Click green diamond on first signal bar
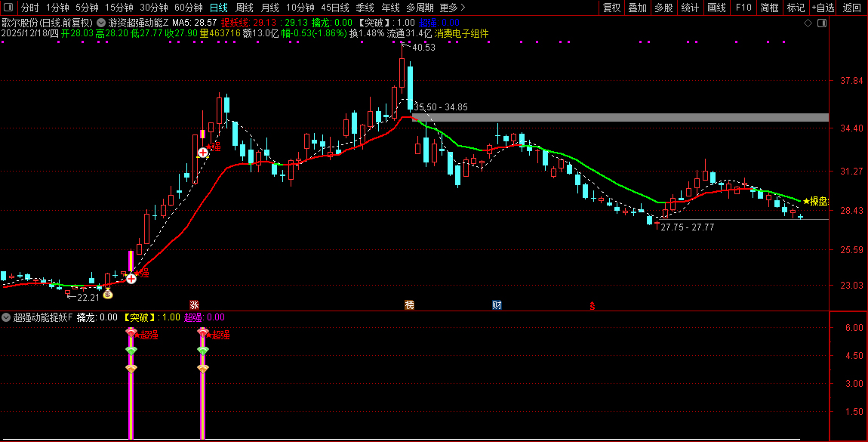The height and width of the screenshot is (442, 868). [131, 351]
